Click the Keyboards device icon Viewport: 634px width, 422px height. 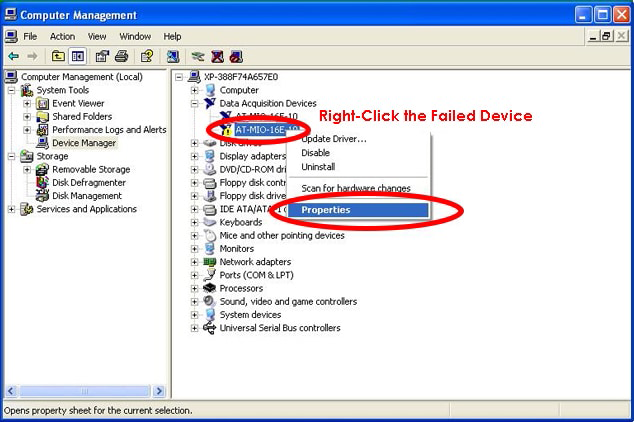point(210,222)
